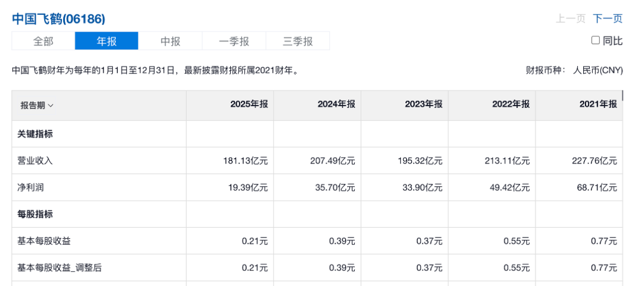Select the 净利润 row label
Viewport: 644px width, 286px height.
click(x=31, y=188)
